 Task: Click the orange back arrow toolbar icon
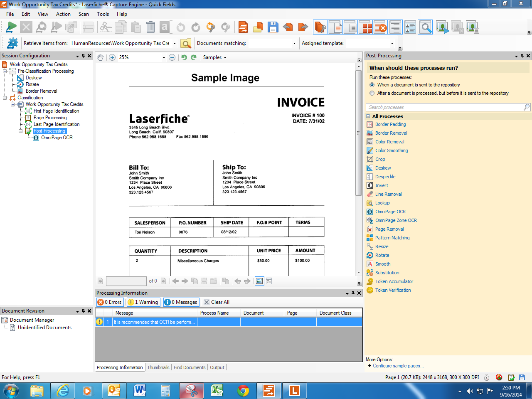pyautogui.click(x=288, y=27)
